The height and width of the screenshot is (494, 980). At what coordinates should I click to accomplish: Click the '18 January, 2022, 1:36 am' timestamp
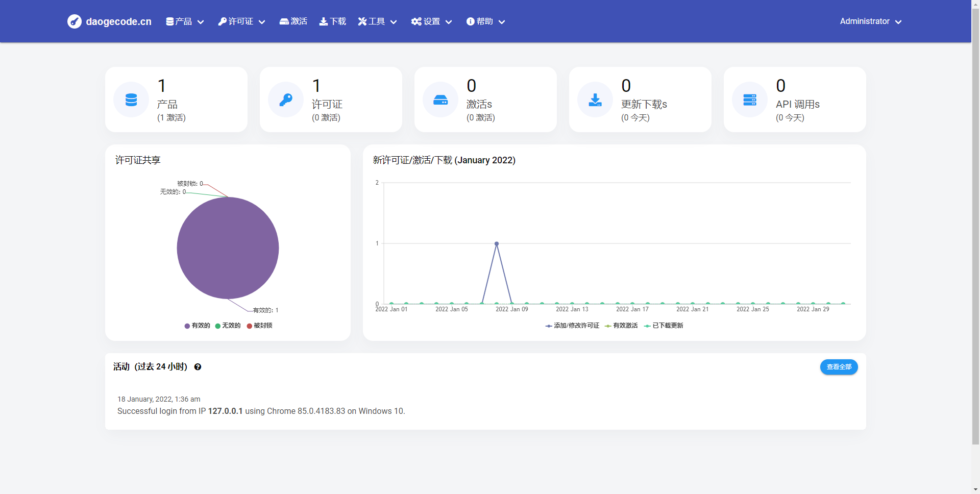[x=159, y=399]
